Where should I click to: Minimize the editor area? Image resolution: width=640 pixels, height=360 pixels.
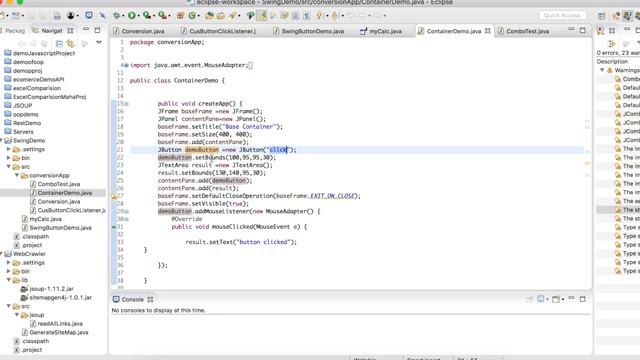click(571, 30)
